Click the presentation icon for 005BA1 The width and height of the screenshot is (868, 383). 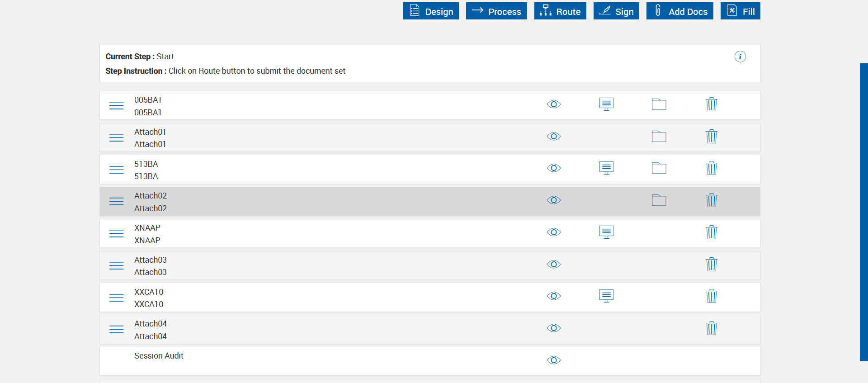(x=606, y=104)
